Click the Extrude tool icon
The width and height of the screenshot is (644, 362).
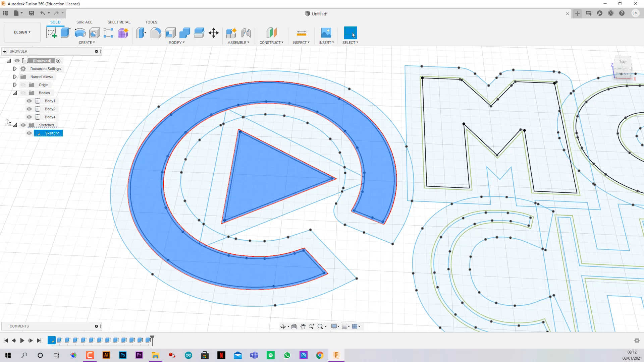click(x=65, y=33)
